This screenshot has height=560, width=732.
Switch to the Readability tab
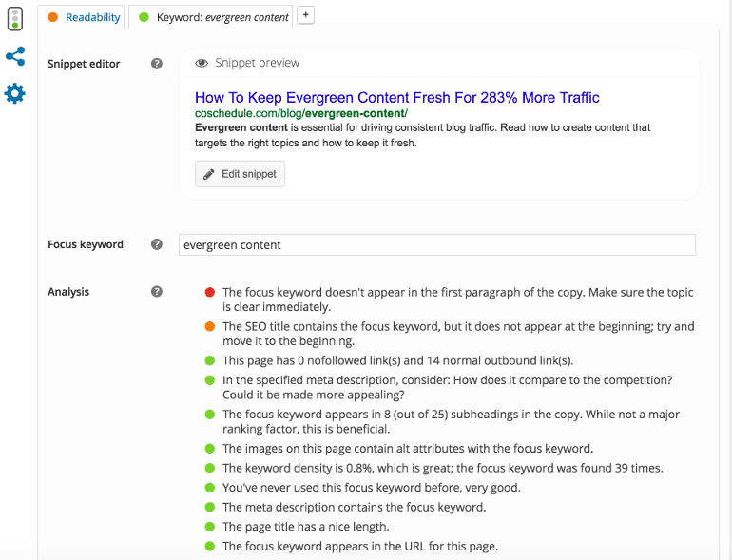pos(84,17)
